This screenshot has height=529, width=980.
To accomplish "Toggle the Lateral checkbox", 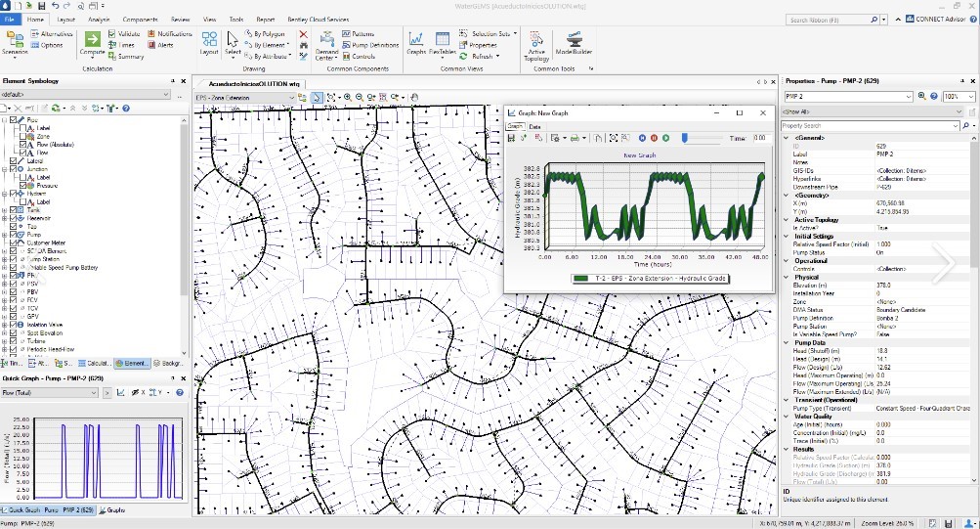I will tap(13, 160).
